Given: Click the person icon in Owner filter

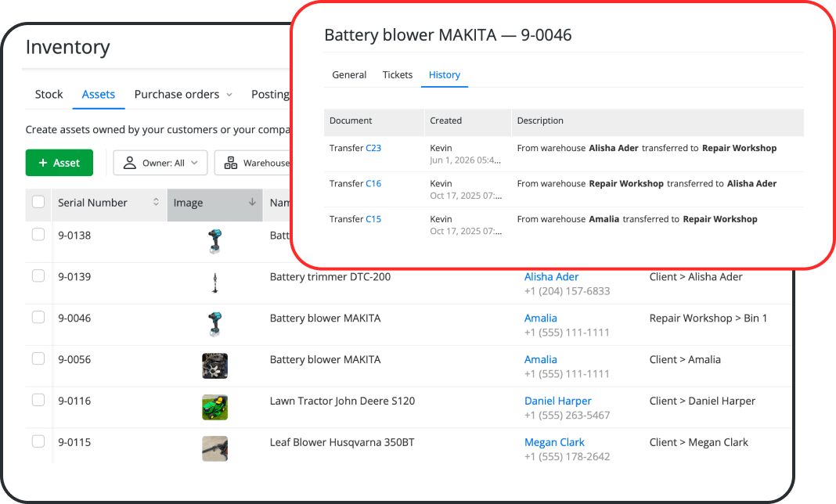Looking at the screenshot, I should [x=130, y=163].
